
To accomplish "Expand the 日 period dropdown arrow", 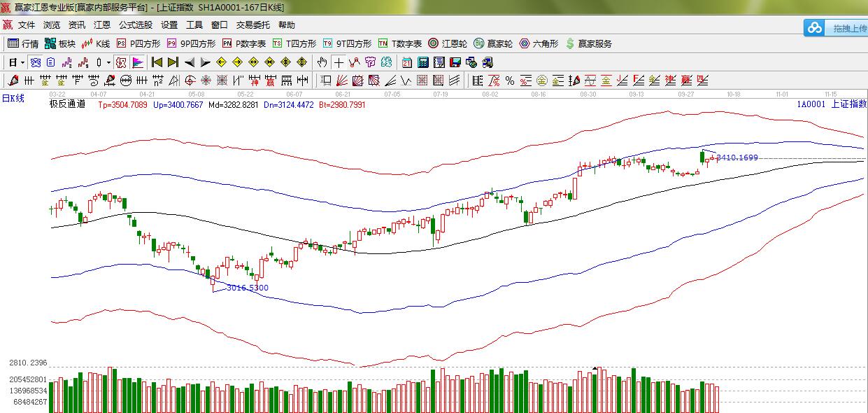I will (22, 62).
